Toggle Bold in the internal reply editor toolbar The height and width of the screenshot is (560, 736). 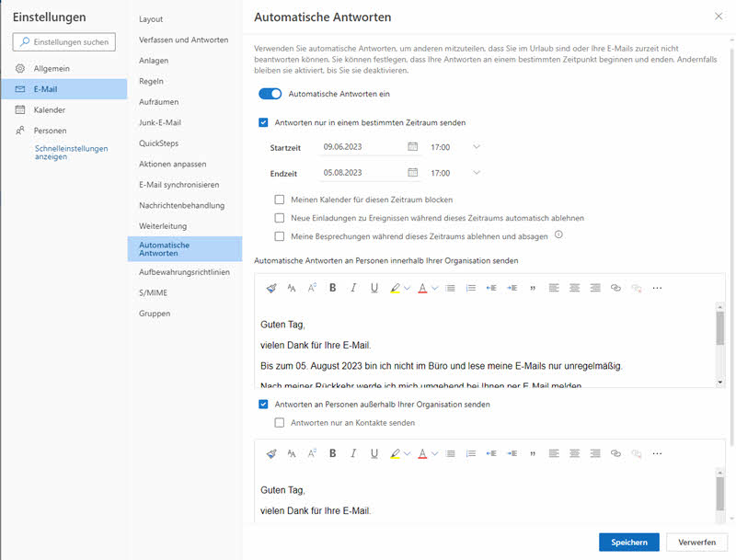point(333,288)
